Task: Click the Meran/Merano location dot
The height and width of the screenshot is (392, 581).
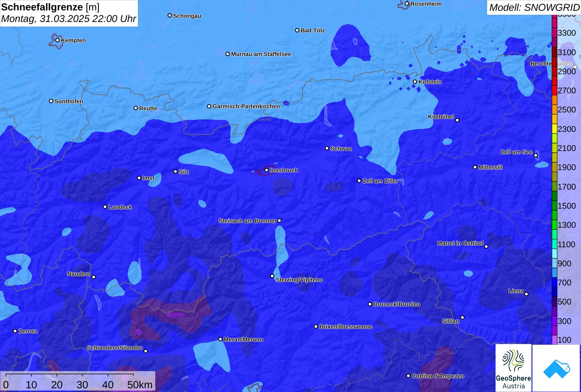Action: click(220, 339)
